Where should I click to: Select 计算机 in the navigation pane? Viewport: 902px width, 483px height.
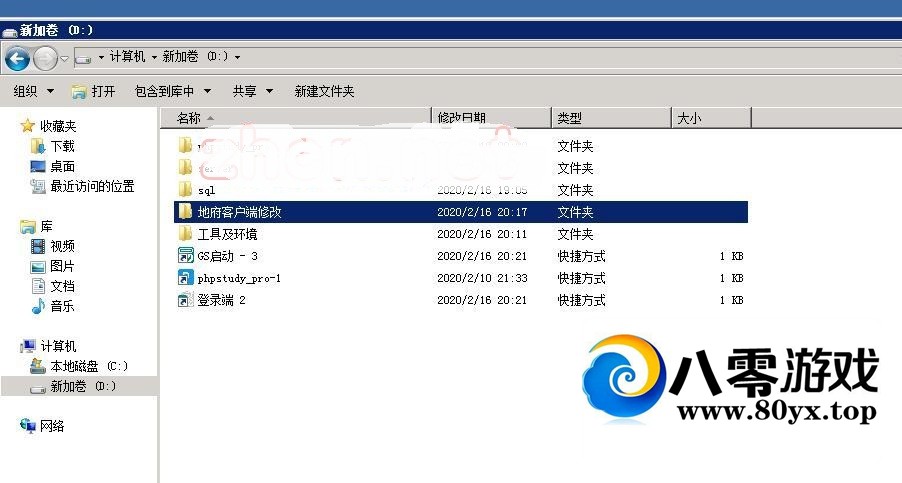tap(58, 346)
